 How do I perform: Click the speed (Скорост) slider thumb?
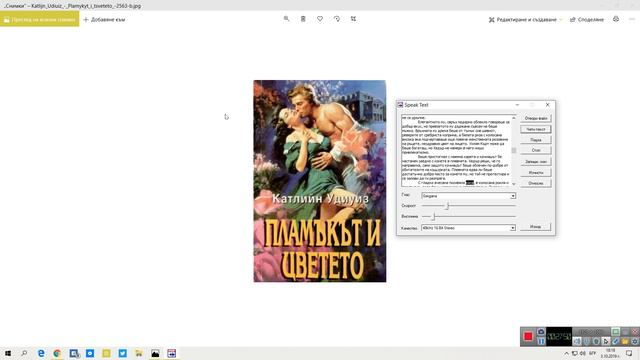click(x=447, y=206)
